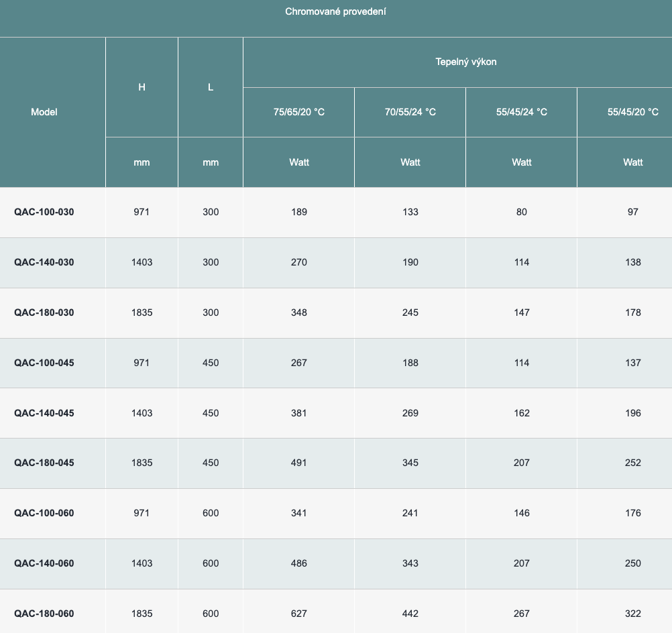Select the QAC-100-060 model name
The height and width of the screenshot is (633, 672).
coord(44,513)
